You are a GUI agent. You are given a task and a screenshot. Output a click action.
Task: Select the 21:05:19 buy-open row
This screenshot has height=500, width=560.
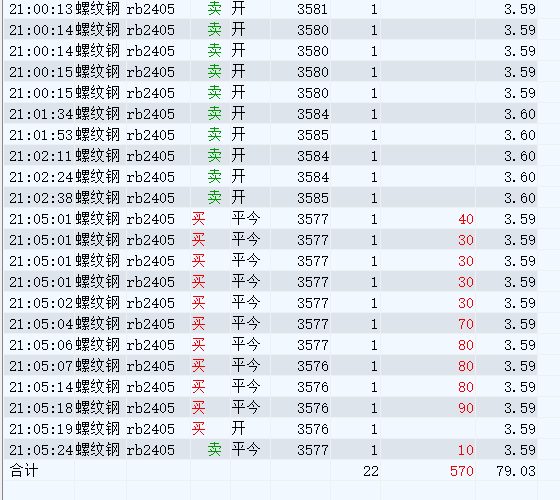270,429
